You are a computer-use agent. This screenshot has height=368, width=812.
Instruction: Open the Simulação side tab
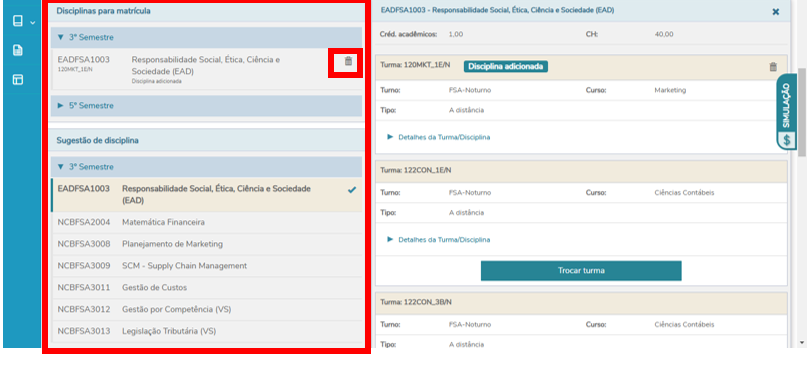click(x=787, y=112)
